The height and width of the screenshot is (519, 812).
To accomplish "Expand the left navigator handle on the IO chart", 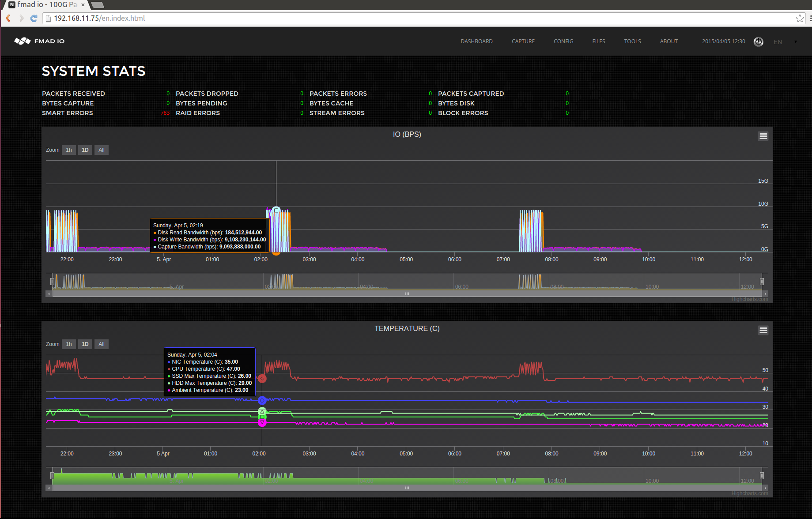I will (x=52, y=281).
